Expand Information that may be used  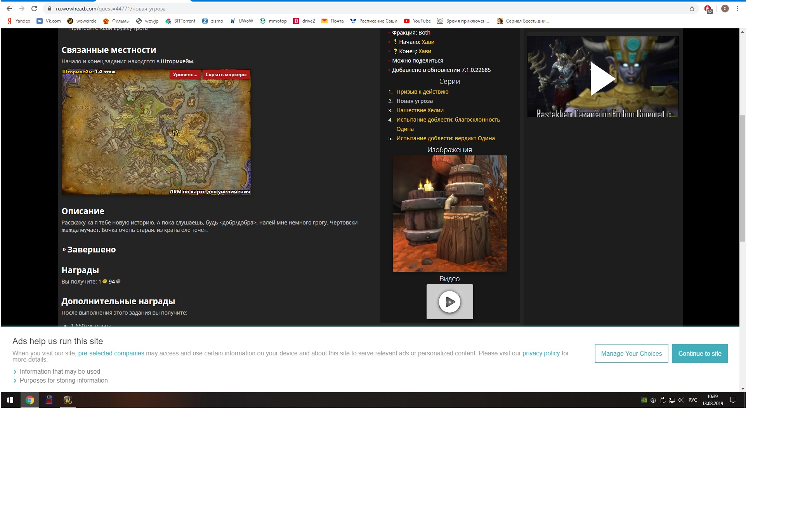[60, 372]
